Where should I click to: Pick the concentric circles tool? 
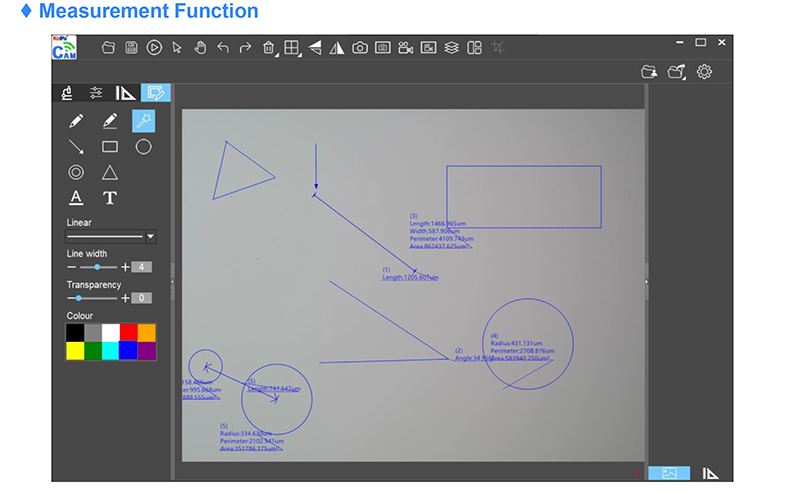tap(76, 172)
